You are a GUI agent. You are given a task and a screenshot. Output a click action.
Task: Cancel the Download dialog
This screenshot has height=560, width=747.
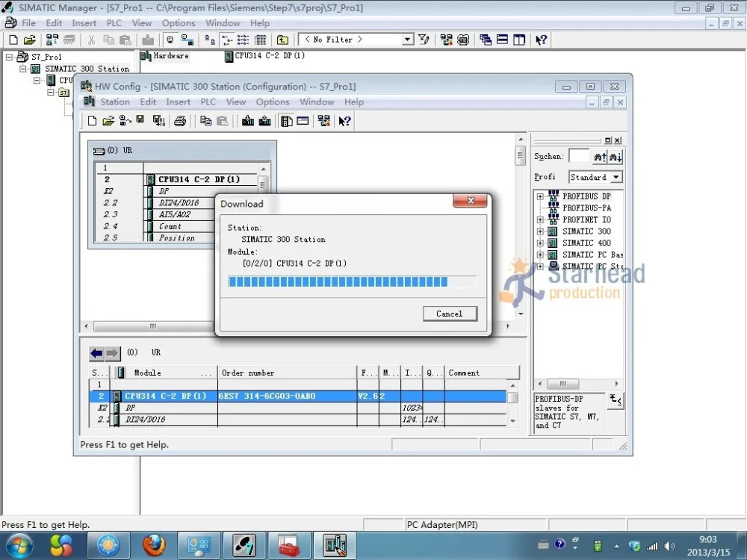[x=450, y=314]
